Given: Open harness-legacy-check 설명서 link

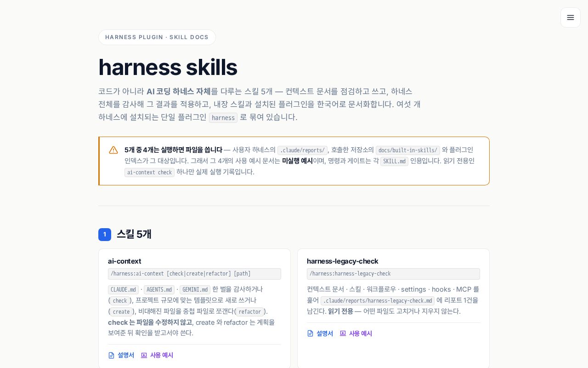Looking at the screenshot, I should click(320, 333).
